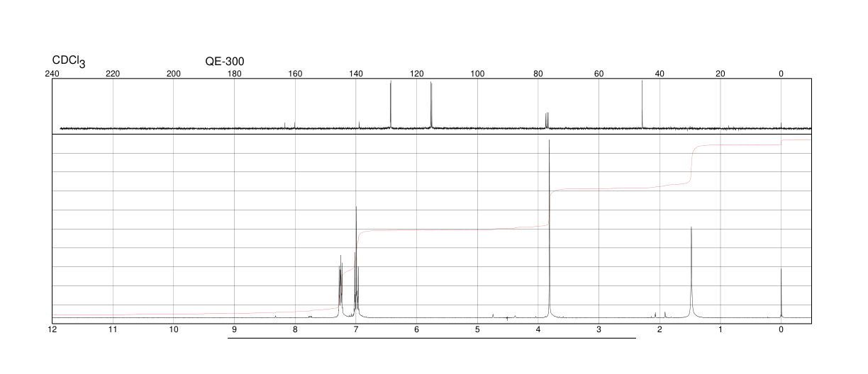Click the QE-300 instrument label
868x374 pixels.
pyautogui.click(x=225, y=61)
